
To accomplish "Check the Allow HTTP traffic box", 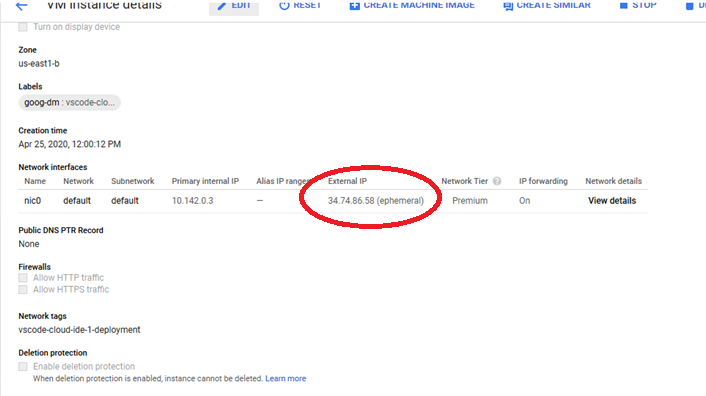I will [x=23, y=278].
